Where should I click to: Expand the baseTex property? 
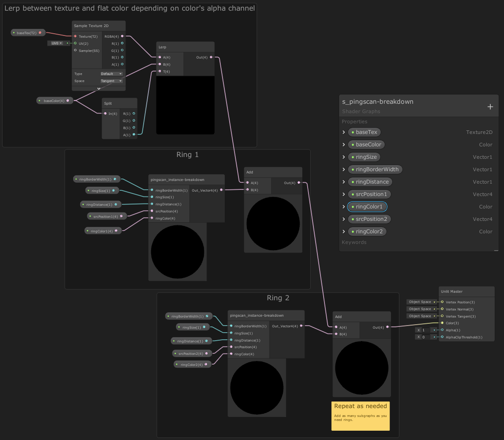[x=344, y=132]
